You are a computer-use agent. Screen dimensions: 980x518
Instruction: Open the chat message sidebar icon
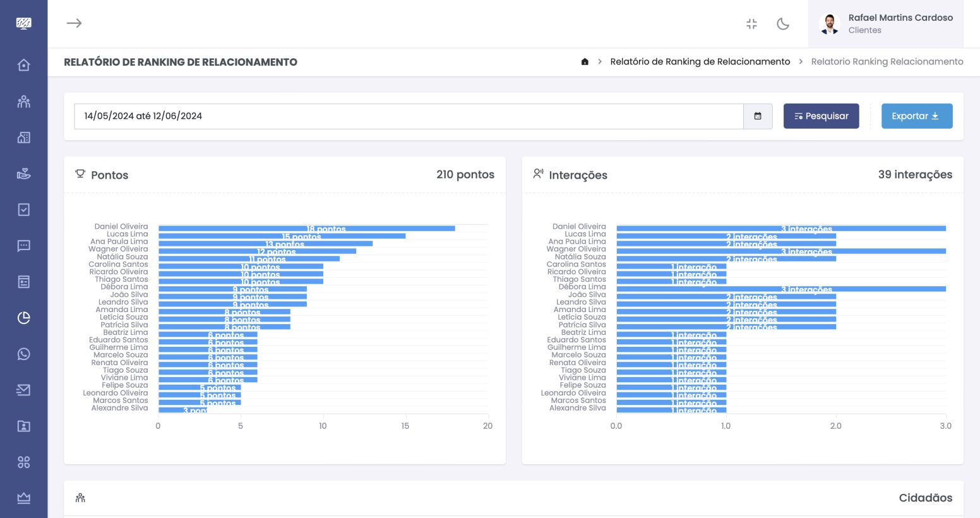[x=23, y=246]
